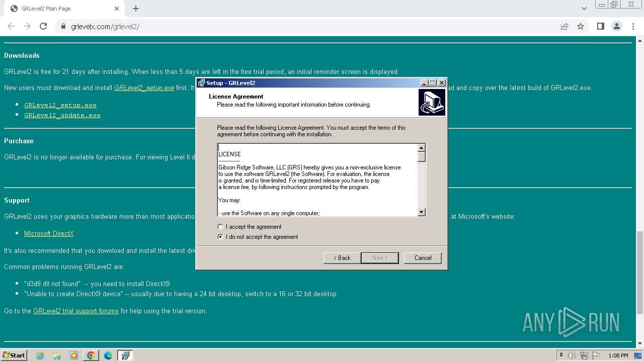
Task: Open GRLevel2 trial support forums link
Action: tap(76, 311)
